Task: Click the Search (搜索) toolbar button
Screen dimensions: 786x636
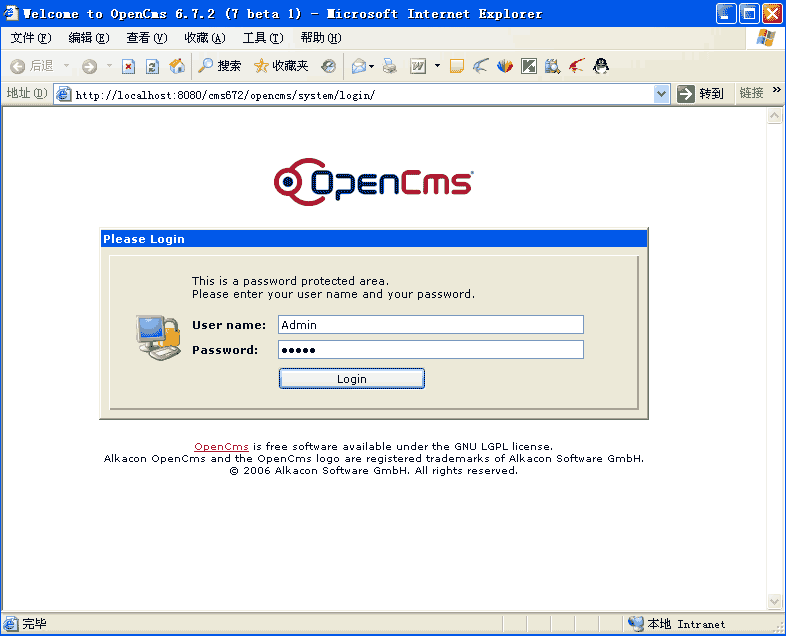Action: (x=220, y=66)
